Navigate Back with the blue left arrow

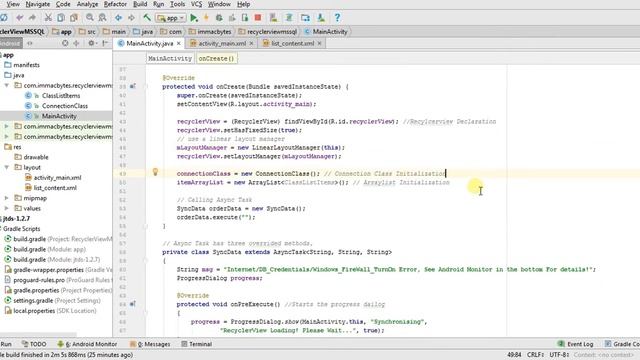(118, 18)
